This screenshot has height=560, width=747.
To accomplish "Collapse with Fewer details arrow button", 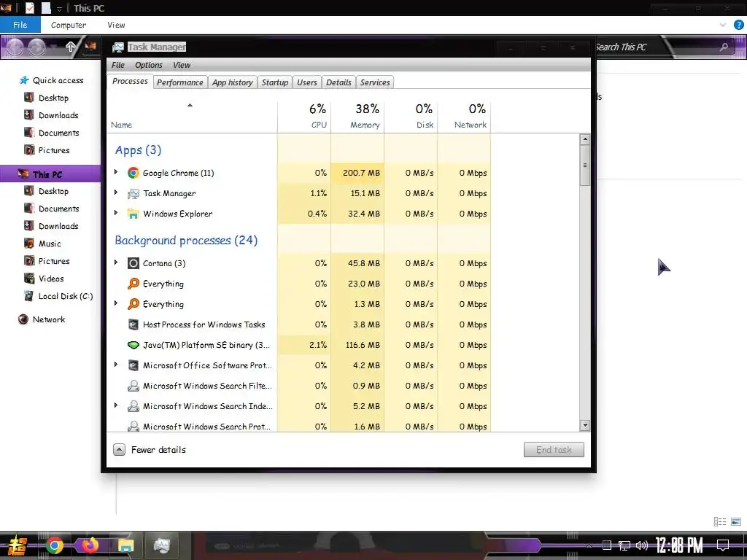I will [119, 449].
